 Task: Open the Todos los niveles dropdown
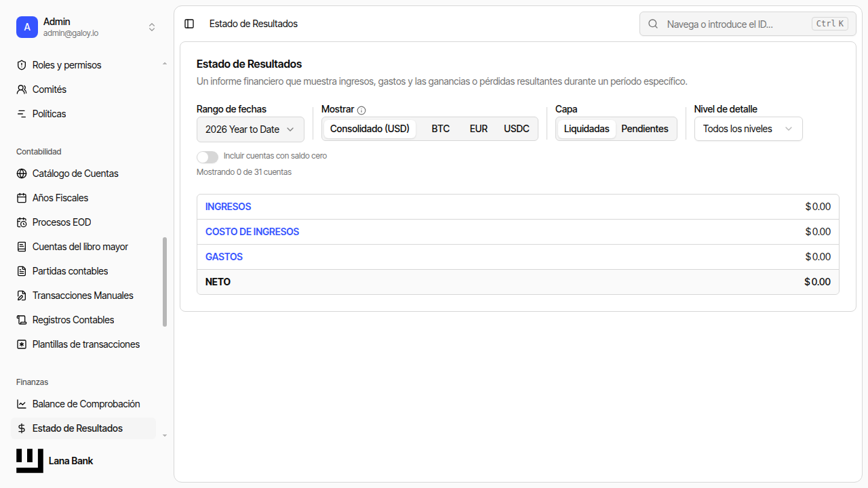pyautogui.click(x=749, y=129)
